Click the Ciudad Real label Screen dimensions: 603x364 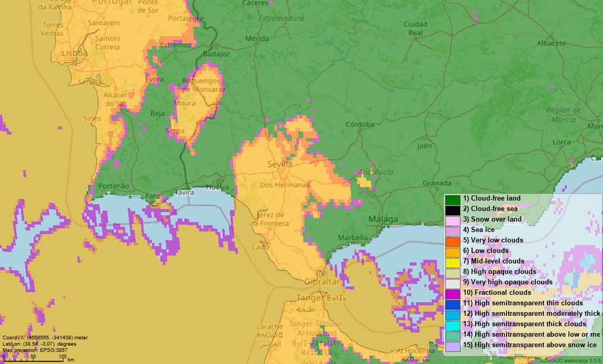point(415,28)
